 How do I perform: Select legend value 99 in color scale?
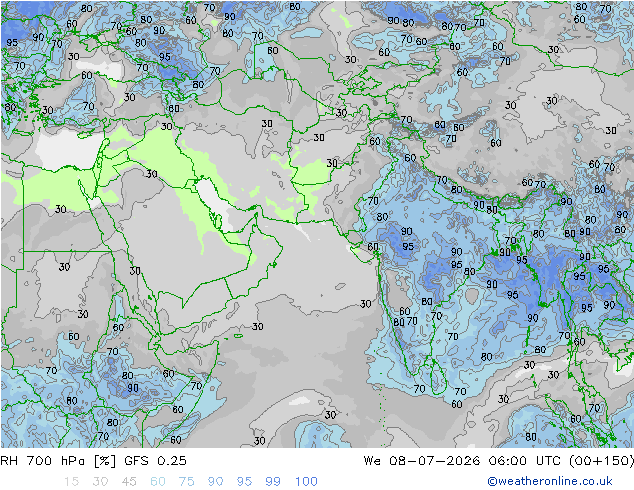[x=273, y=482]
